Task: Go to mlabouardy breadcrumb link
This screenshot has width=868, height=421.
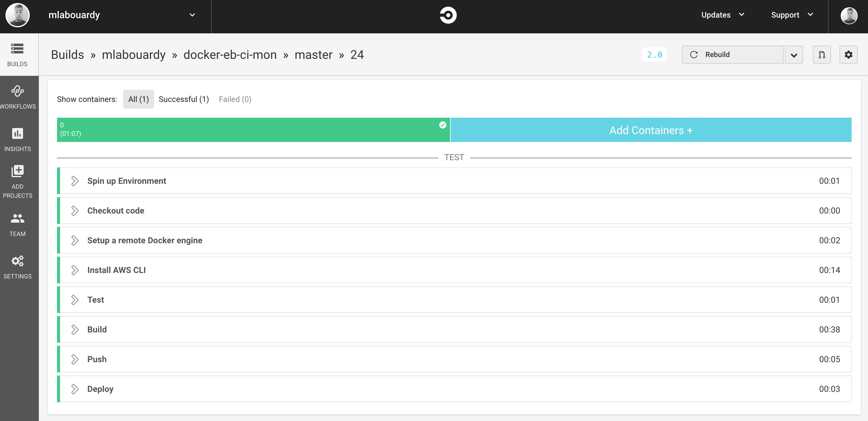Action: [133, 55]
